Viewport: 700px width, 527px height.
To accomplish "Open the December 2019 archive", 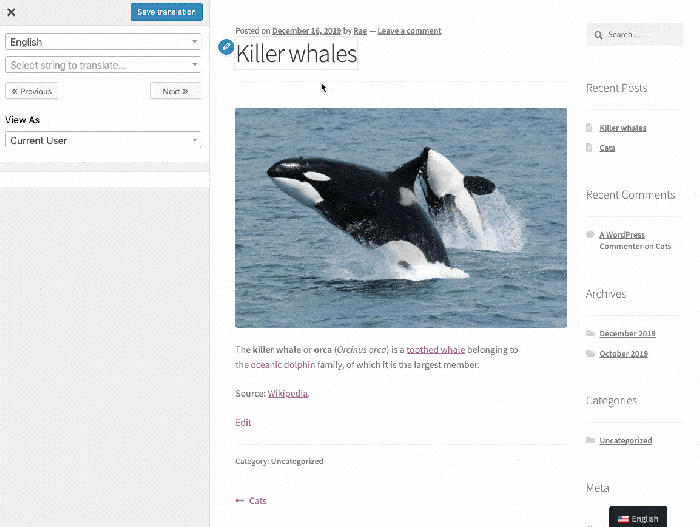I will 627,334.
